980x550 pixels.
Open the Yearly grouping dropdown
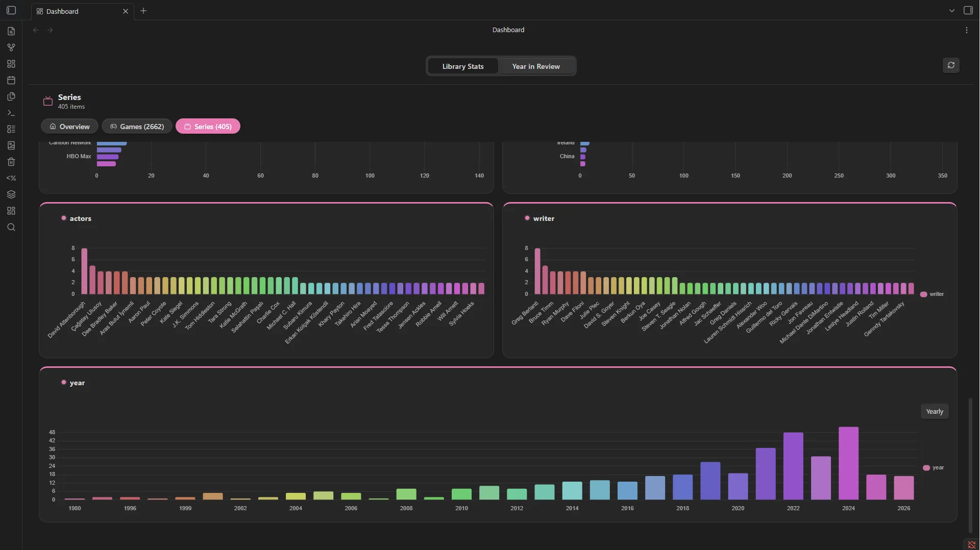(935, 412)
